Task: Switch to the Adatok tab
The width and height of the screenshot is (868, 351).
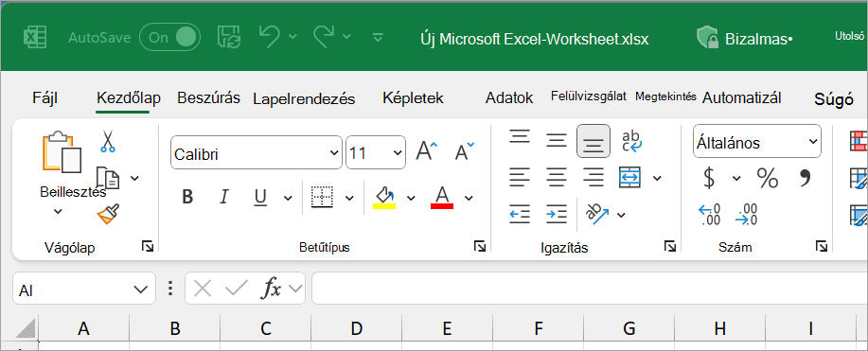Action: pos(509,98)
